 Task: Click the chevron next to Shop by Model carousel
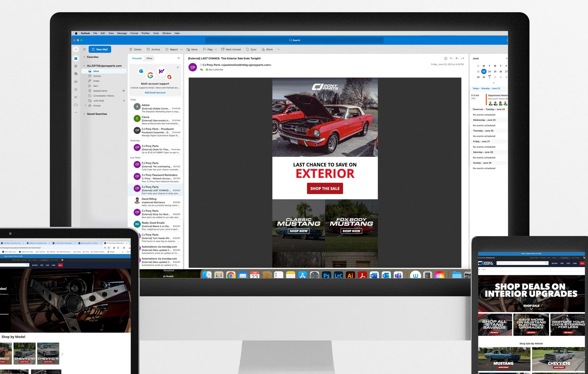coord(62,354)
